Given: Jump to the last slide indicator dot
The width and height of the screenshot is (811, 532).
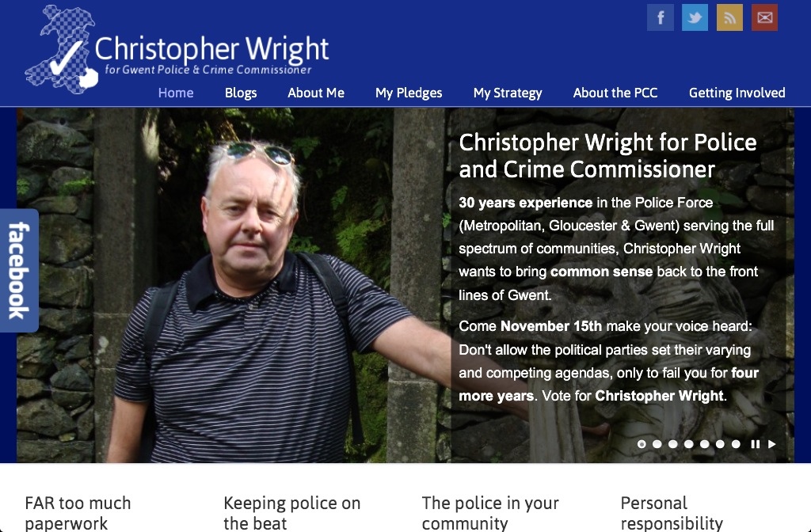Looking at the screenshot, I should (x=736, y=444).
